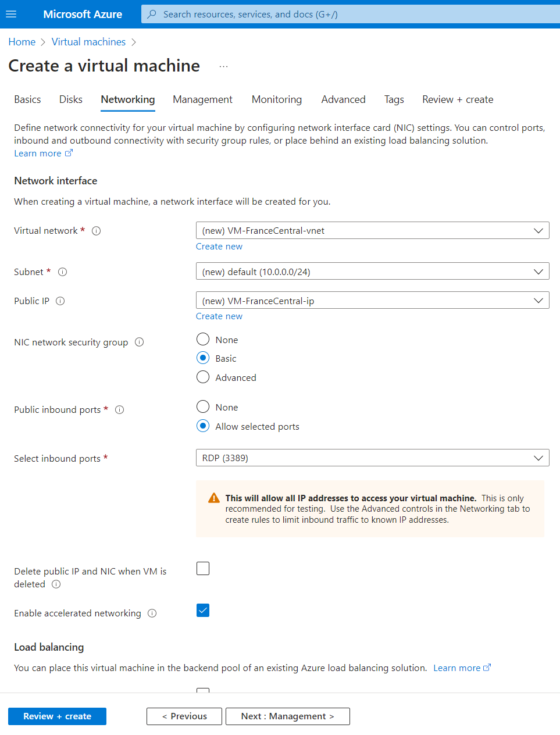Expand the Select inbound ports dropdown
The image size is (560, 735).
(x=373, y=458)
